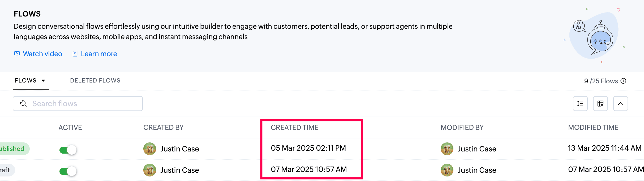
Task: Collapse the banner with the chevron-up button
Action: [620, 104]
